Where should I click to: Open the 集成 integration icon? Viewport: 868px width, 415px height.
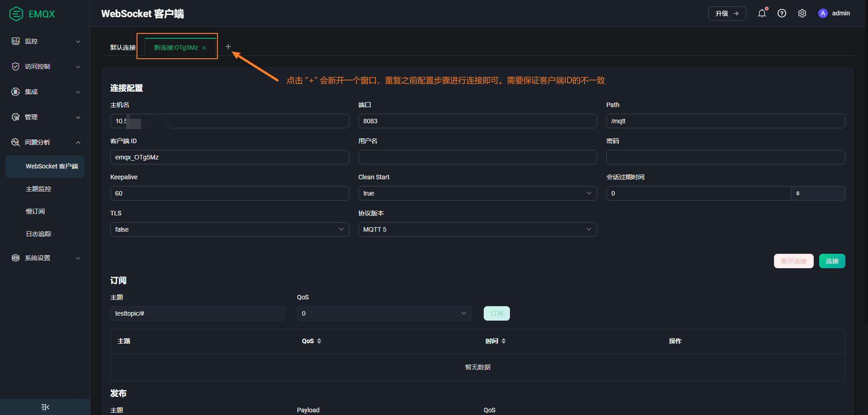pyautogui.click(x=15, y=92)
